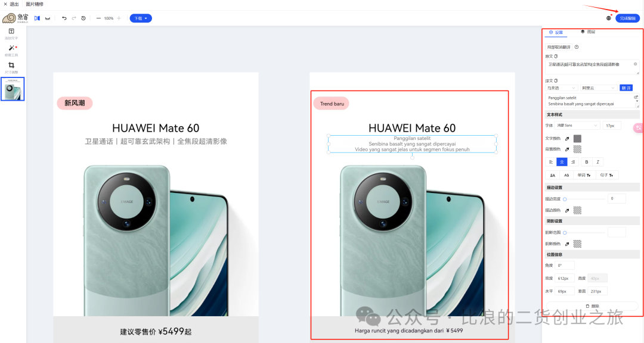
Task: Open the magic wand retouch tool
Action: click(11, 51)
